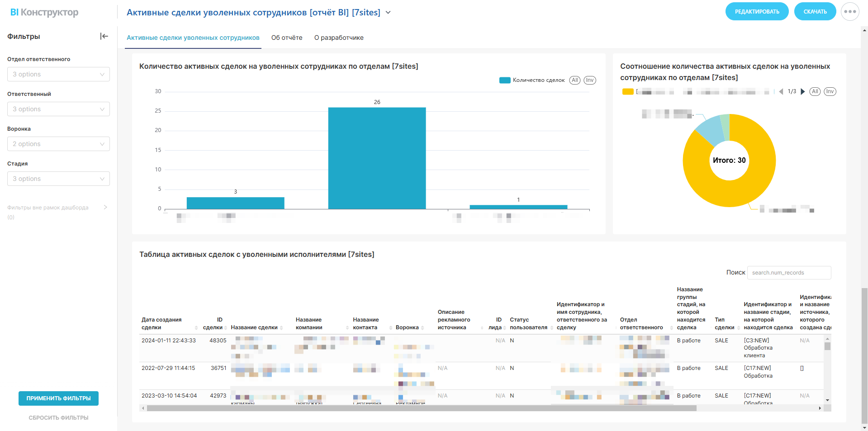Open the three-dots more options menu
Image resolution: width=868 pixels, height=431 pixels.
pos(849,12)
